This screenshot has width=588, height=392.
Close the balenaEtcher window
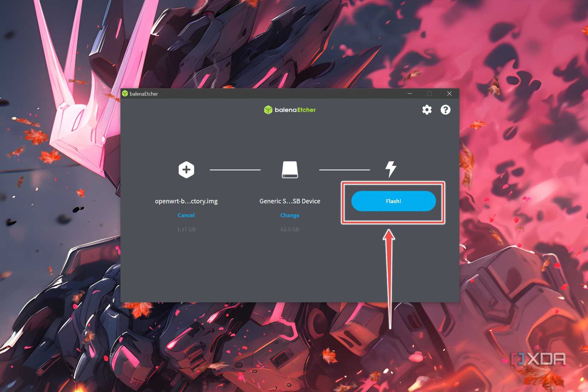[449, 93]
